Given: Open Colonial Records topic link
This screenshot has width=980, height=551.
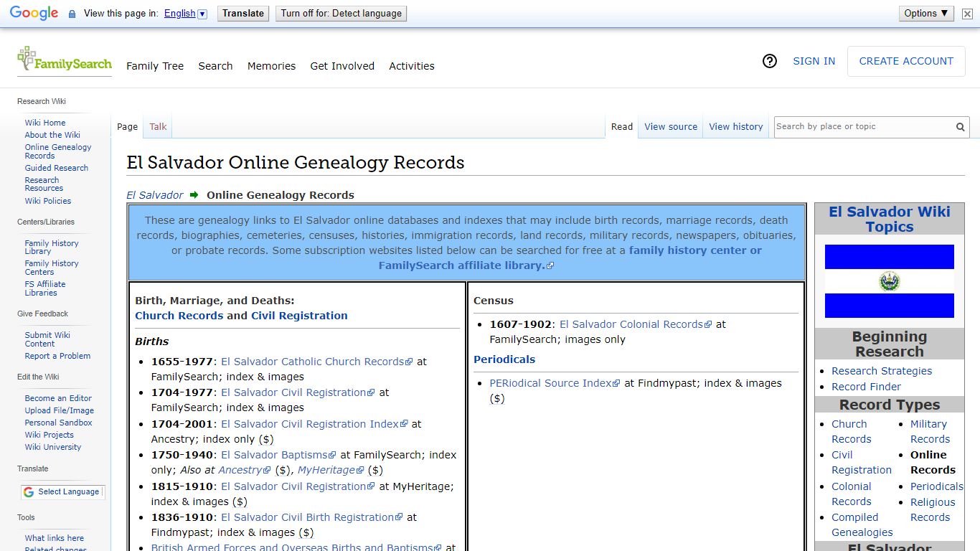Looking at the screenshot, I should (852, 494).
